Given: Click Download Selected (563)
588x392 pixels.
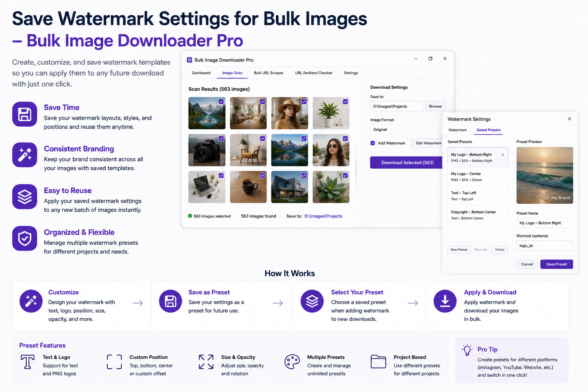Looking at the screenshot, I should pos(406,163).
